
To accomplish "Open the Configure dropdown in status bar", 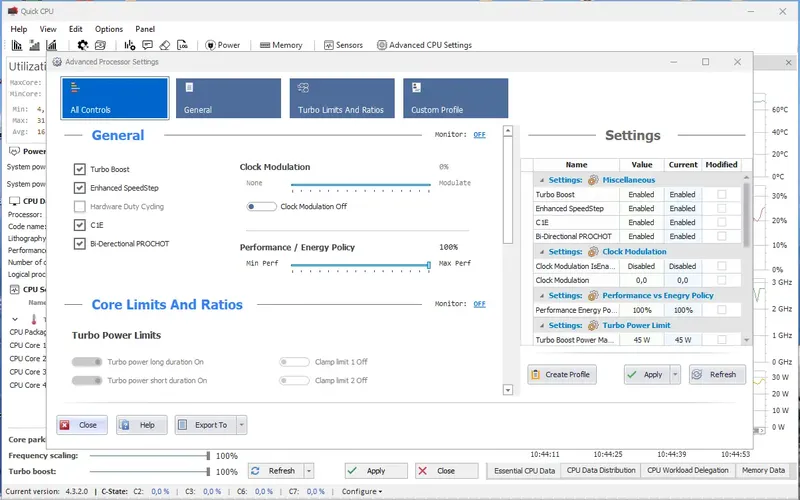I will (x=361, y=491).
